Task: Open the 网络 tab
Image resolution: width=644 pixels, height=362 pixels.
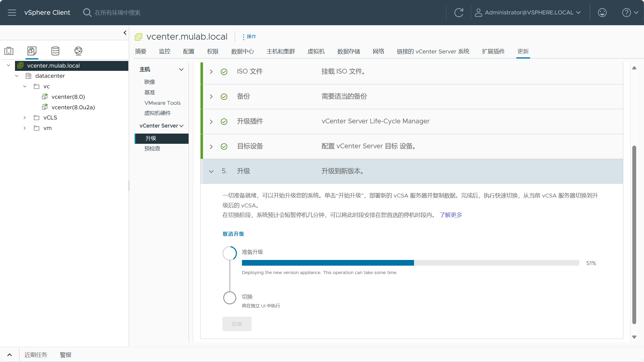Action: coord(378,51)
